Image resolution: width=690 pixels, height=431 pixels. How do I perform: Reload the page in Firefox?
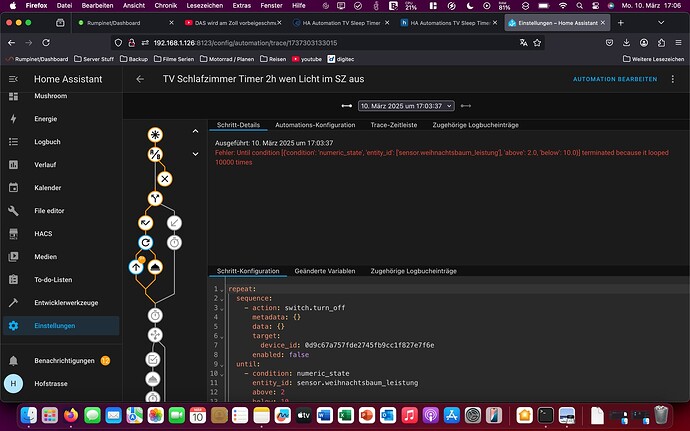click(x=46, y=43)
